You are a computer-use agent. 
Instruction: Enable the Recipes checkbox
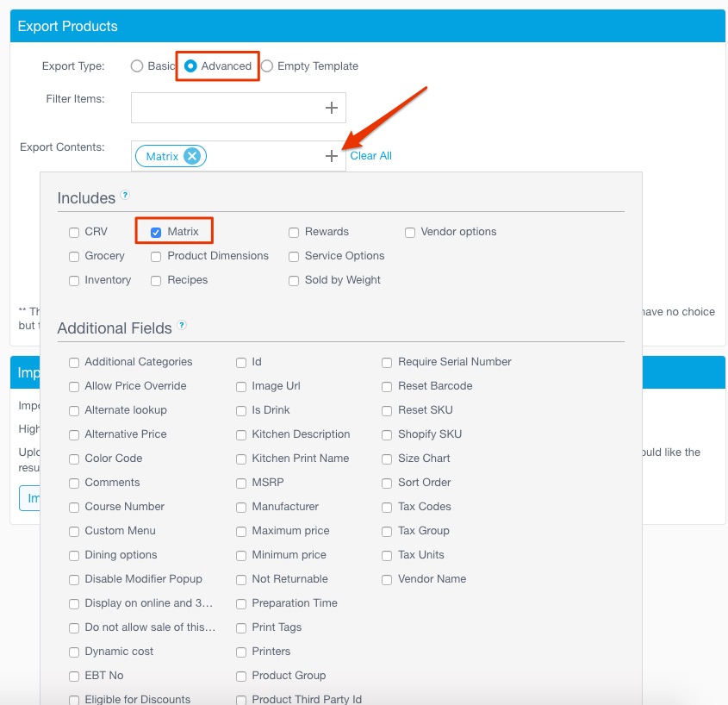pos(156,280)
